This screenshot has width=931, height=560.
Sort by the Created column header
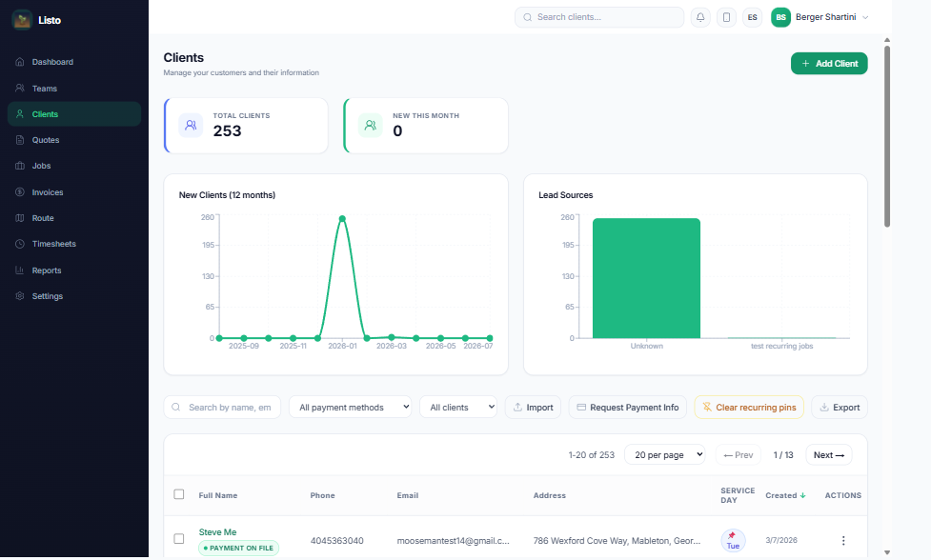pyautogui.click(x=785, y=495)
